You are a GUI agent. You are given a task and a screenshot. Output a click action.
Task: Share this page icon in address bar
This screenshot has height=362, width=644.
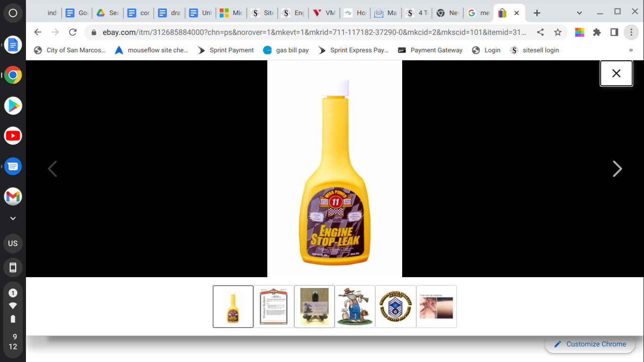(x=540, y=32)
